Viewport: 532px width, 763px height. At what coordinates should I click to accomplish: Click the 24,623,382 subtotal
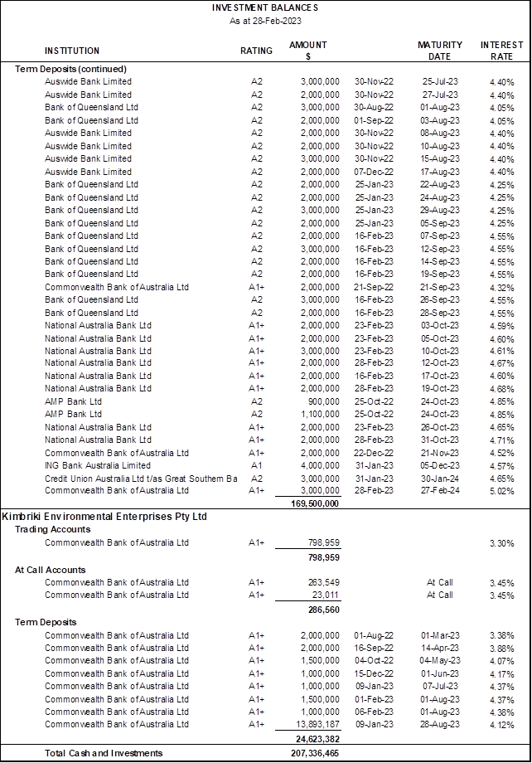[317, 739]
